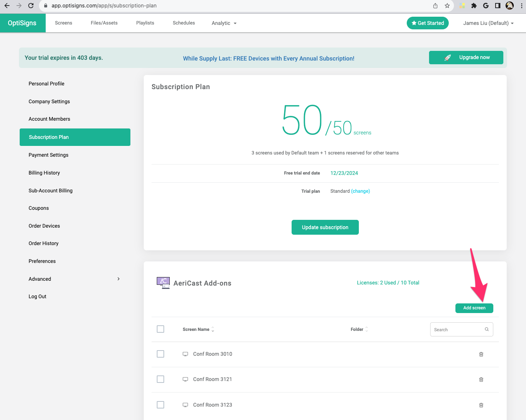Delete Conf Room 3123 with its trash icon

(x=481, y=405)
